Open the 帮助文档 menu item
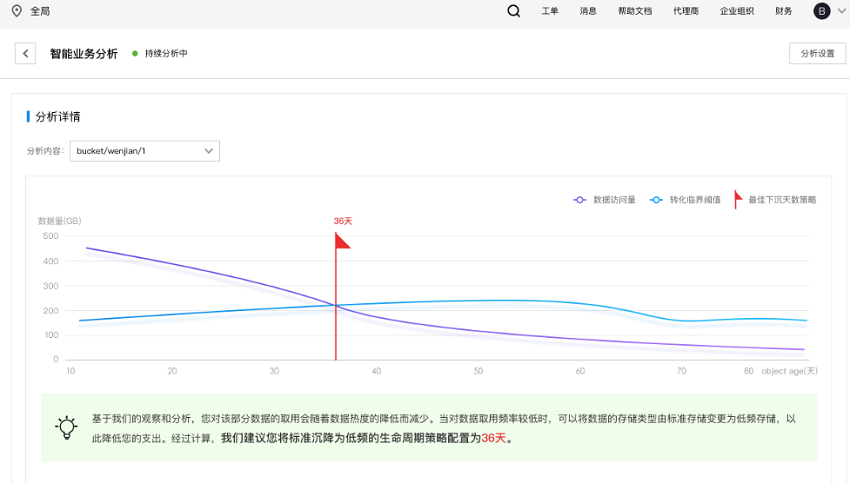 click(x=634, y=11)
